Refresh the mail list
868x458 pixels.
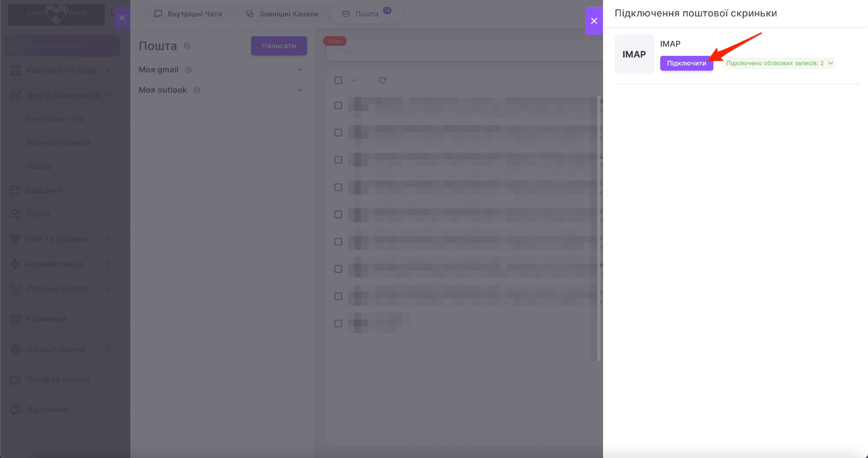382,80
